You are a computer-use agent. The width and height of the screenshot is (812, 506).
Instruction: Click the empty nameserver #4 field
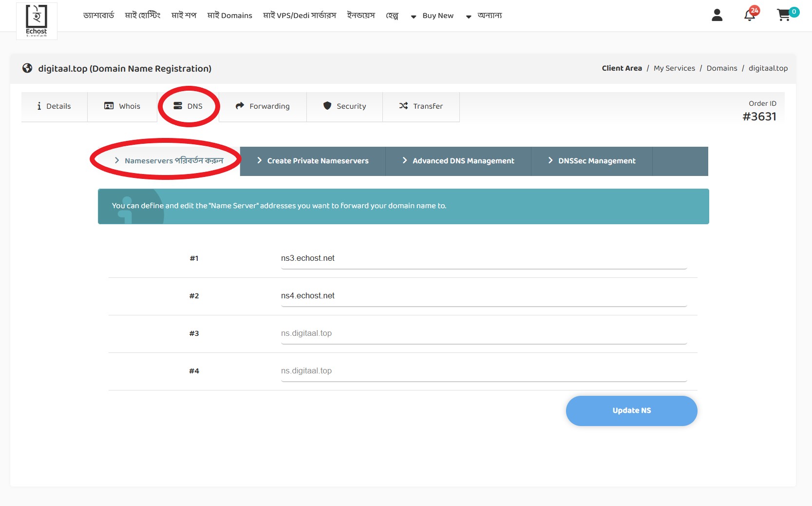[484, 371]
